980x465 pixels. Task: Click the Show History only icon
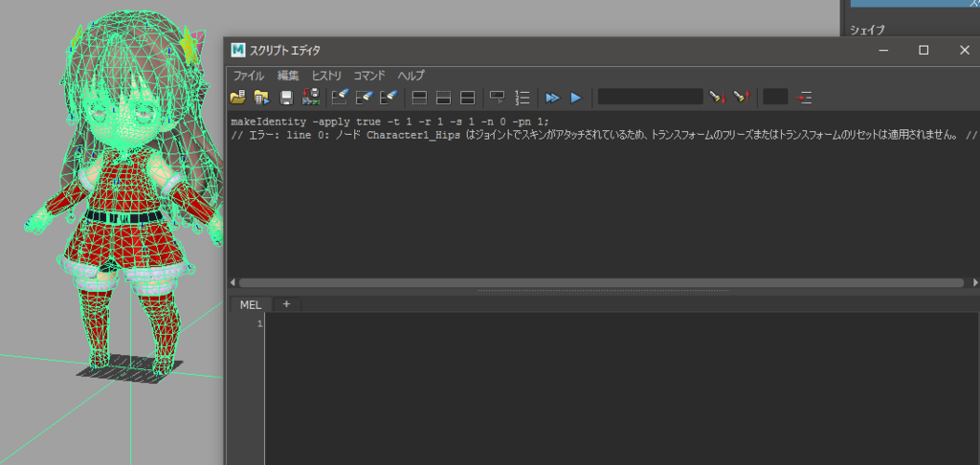coord(419,98)
